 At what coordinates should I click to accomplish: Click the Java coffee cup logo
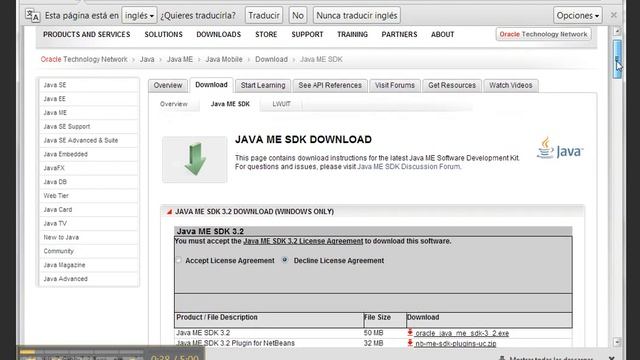tap(560, 148)
